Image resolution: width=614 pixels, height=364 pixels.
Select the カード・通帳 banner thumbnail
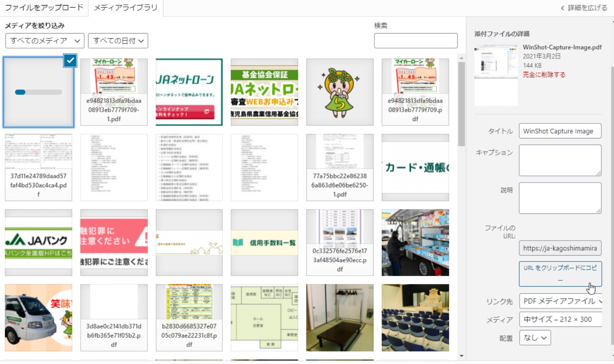415,167
